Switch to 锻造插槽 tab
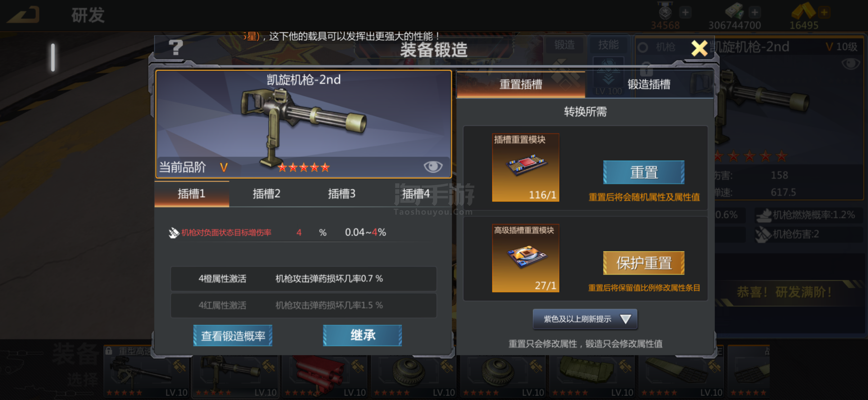Viewport: 868px width, 400px height. tap(649, 84)
